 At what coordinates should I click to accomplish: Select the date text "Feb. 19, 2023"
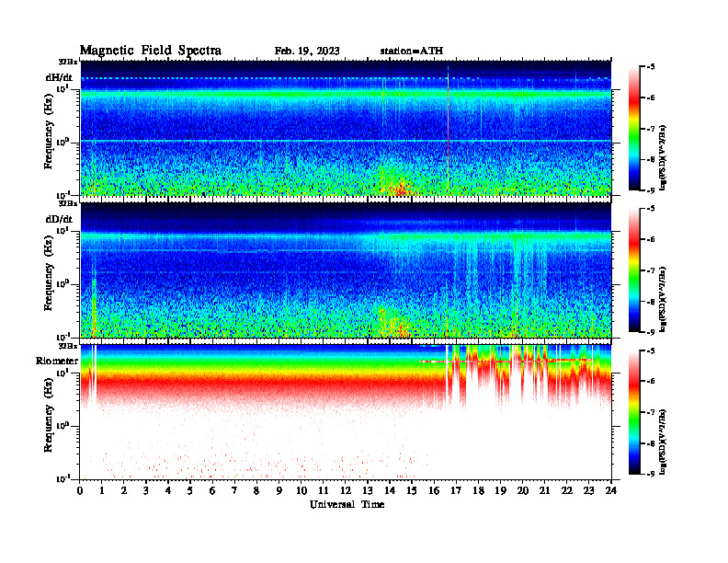coord(307,52)
